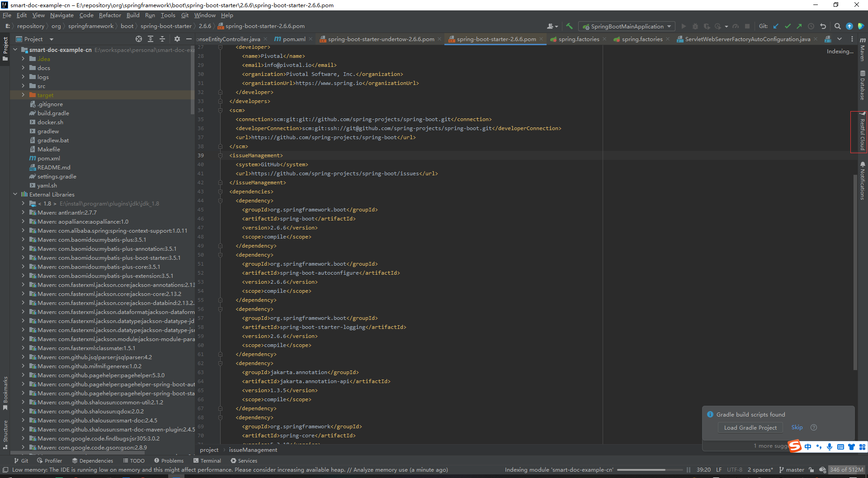Screen dimensions: 868x478
Task: Click Run with Coverage icon
Action: point(707,26)
